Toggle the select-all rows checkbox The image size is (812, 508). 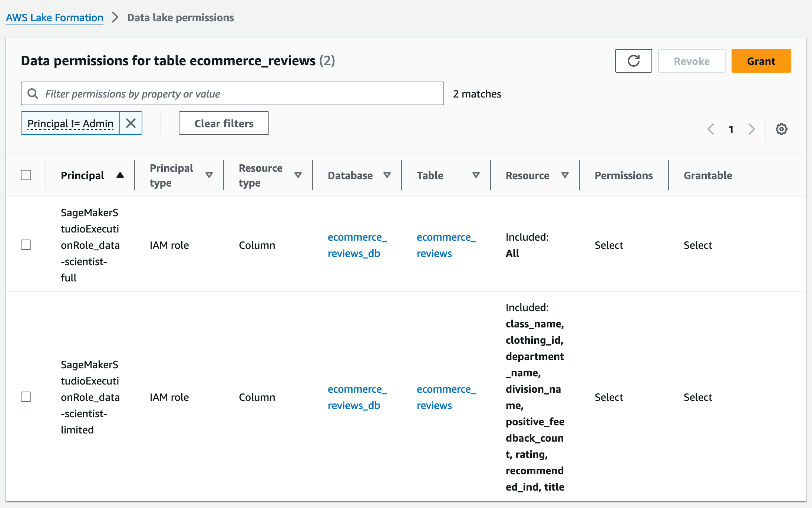click(26, 175)
